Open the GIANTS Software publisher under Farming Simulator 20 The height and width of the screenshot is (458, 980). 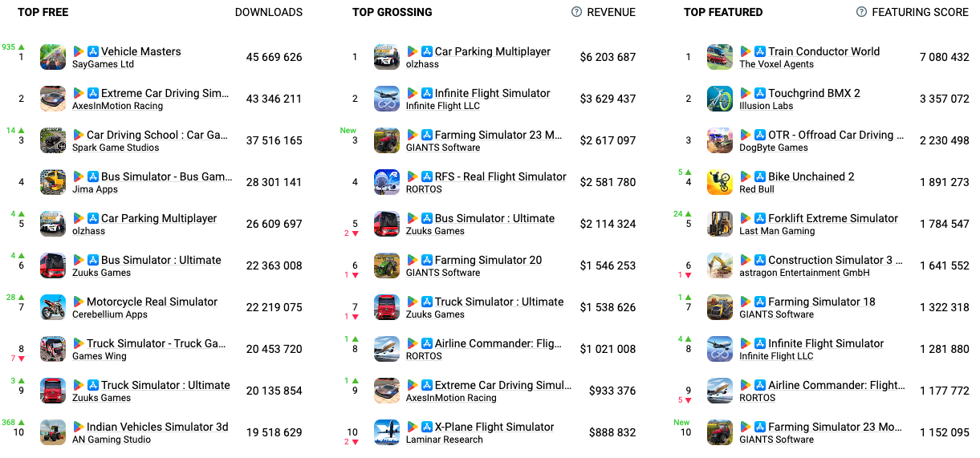(x=443, y=273)
